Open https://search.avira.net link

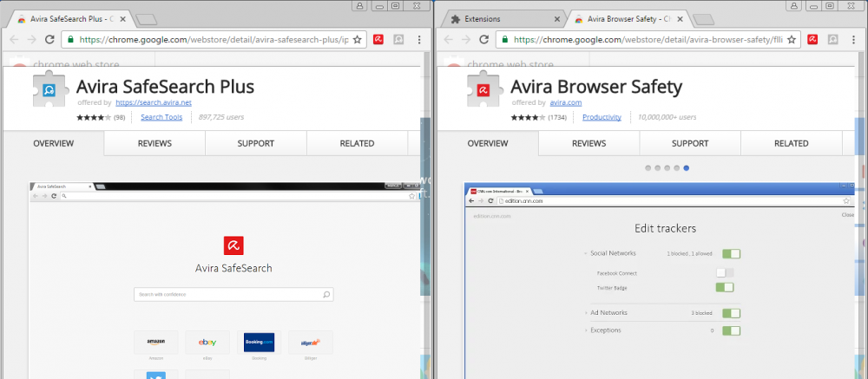154,102
